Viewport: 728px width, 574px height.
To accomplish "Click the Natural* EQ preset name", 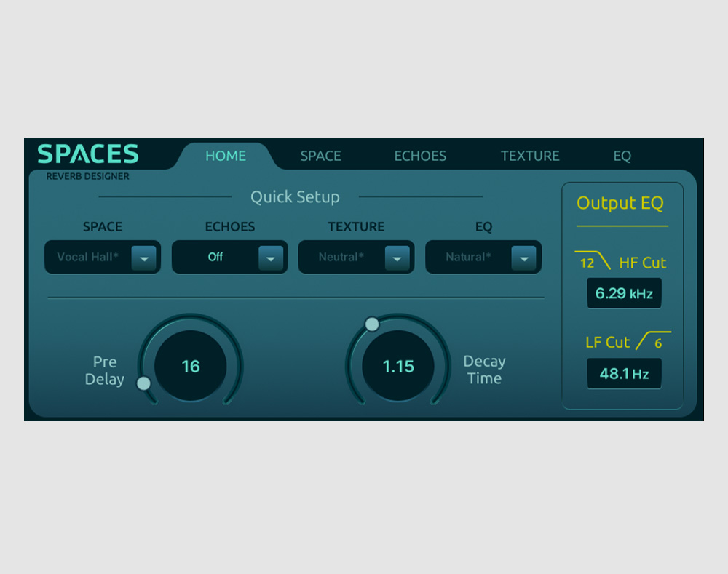I will [x=468, y=257].
